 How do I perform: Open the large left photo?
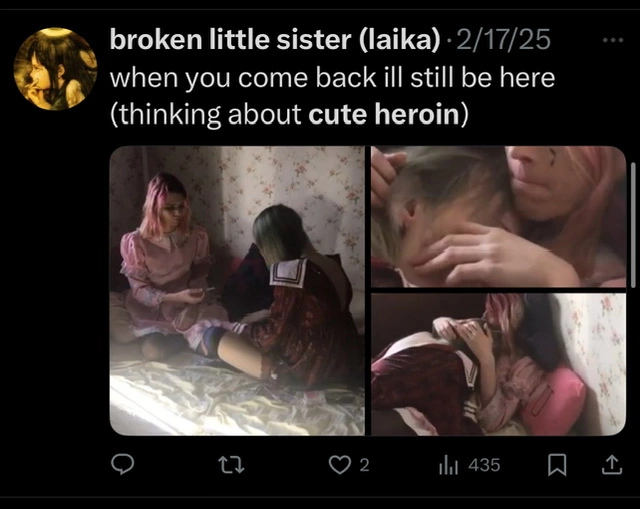[x=237, y=291]
